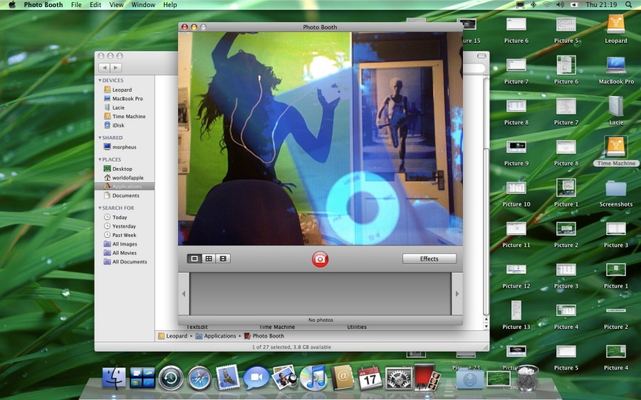Take a photo with the red camera button
The height and width of the screenshot is (400, 641).
[x=320, y=259]
